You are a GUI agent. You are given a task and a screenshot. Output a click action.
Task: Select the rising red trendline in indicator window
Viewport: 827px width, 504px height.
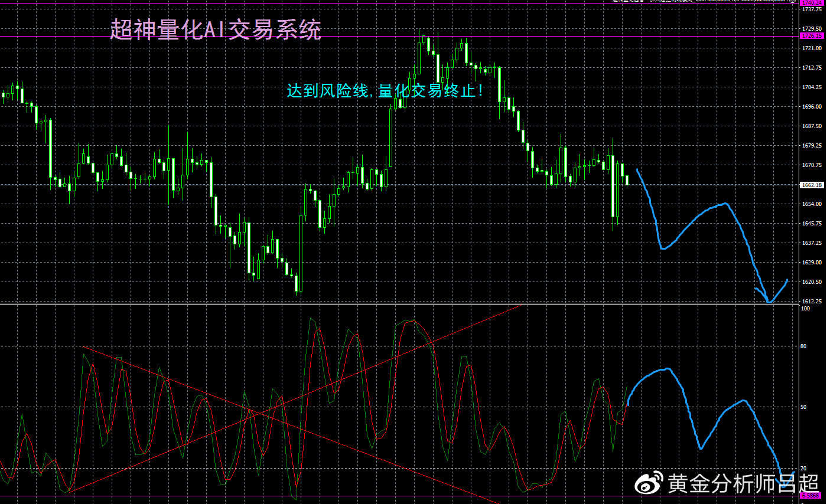(295, 398)
